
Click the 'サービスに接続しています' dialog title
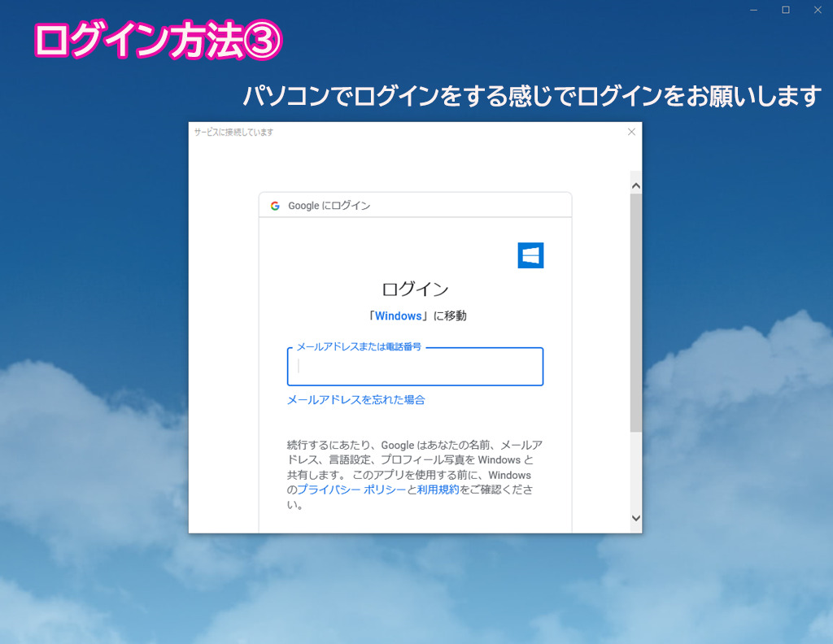coord(233,133)
